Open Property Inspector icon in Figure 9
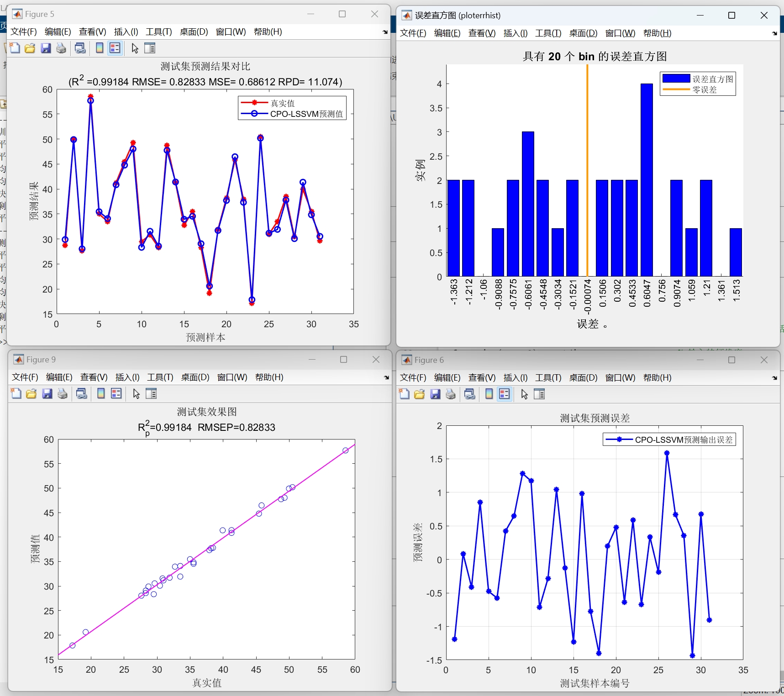 151,393
